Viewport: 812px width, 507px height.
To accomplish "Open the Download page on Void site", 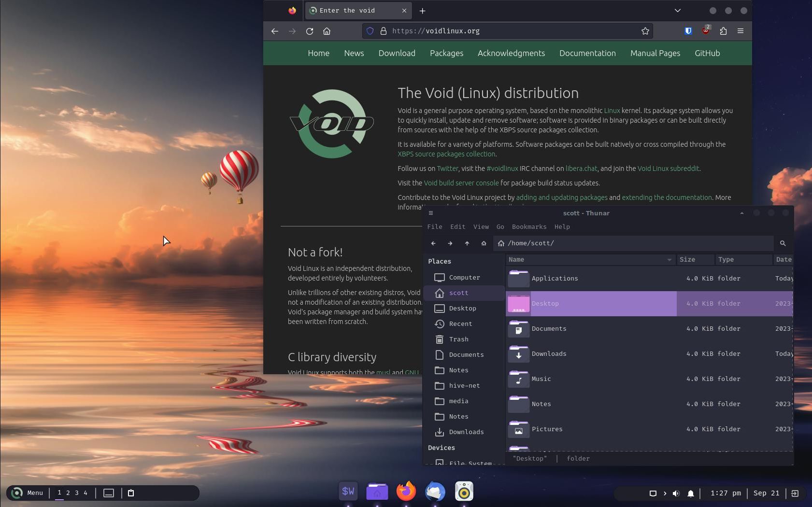I will 397,53.
